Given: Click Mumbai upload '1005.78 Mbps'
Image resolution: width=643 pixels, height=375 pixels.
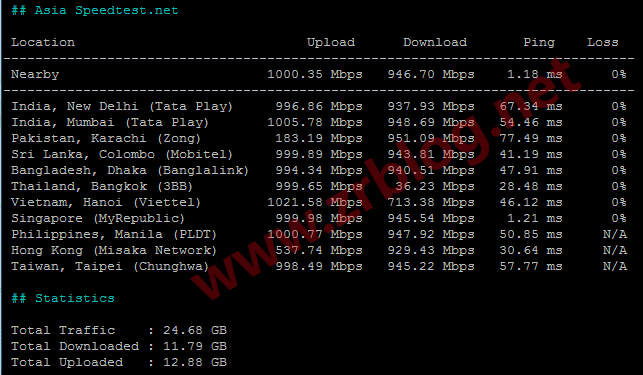Looking at the screenshot, I should (x=315, y=122).
